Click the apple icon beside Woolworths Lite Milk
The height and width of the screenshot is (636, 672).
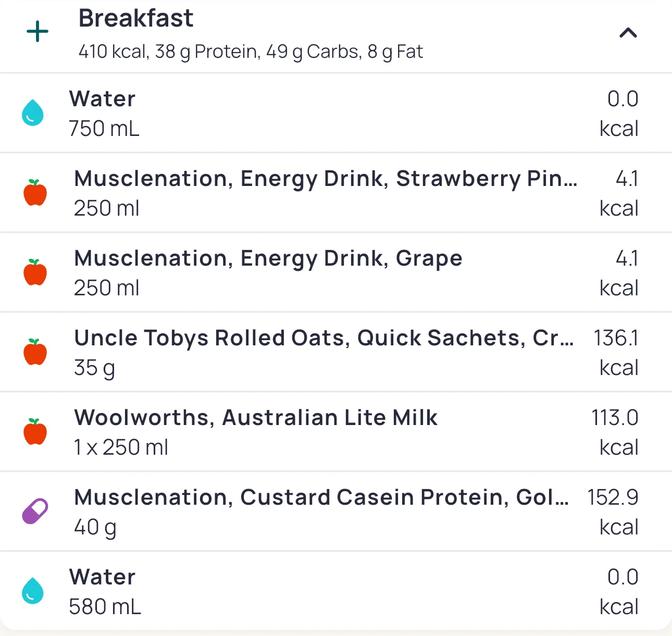point(35,432)
